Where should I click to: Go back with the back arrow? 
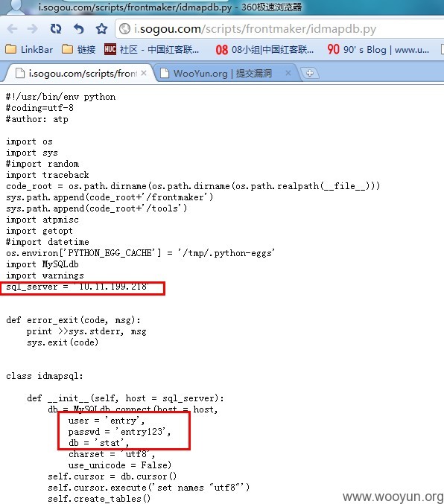pos(12,29)
